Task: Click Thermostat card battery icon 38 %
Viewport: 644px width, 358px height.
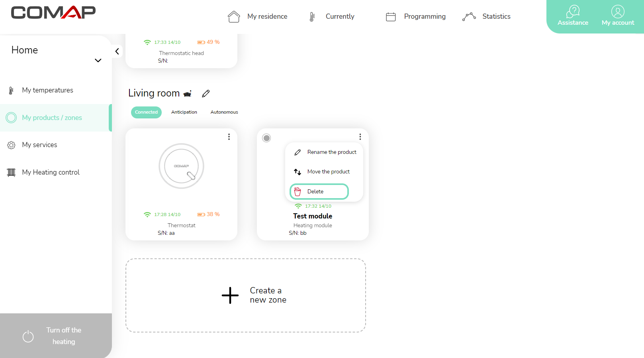Action: pos(202,214)
